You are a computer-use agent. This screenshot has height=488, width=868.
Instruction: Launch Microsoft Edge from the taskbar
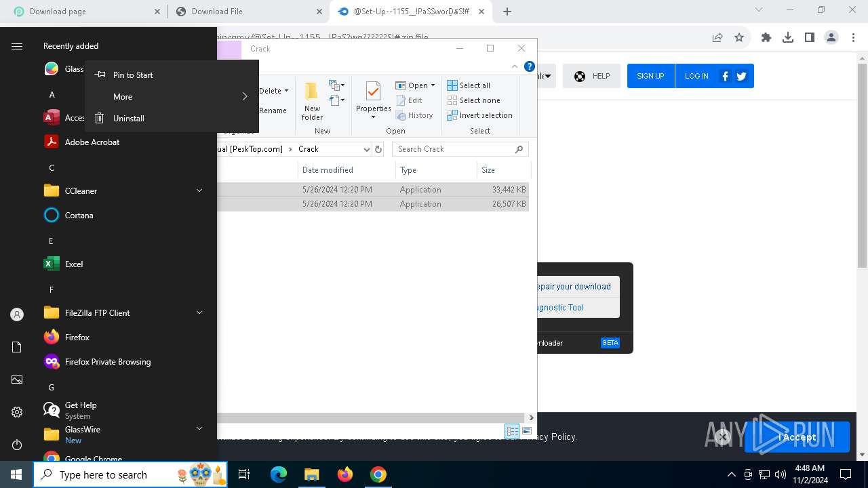point(279,474)
